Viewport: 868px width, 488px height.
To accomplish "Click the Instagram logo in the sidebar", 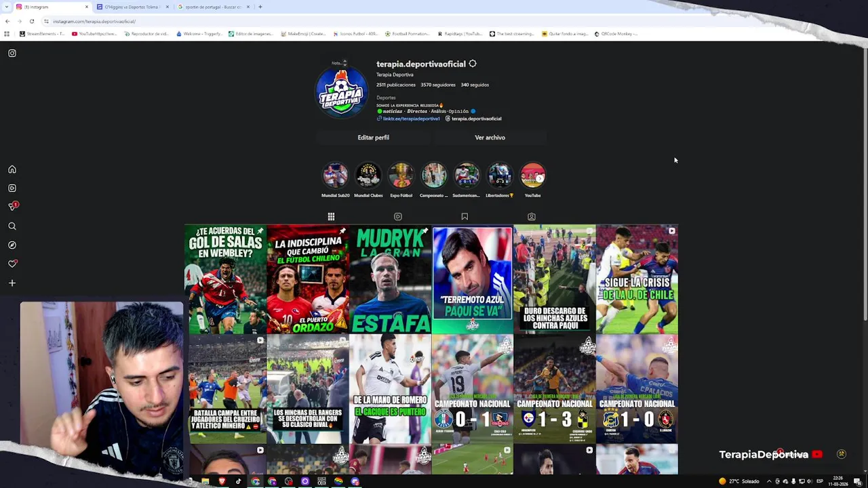I will pos(12,53).
